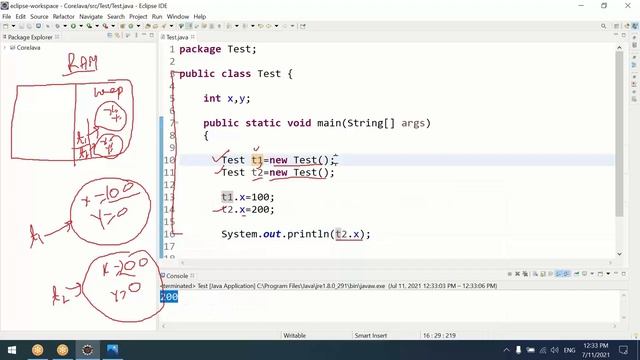Image resolution: width=640 pixels, height=360 pixels.
Task: Click the t1.x=100; code line
Action: 248,197
